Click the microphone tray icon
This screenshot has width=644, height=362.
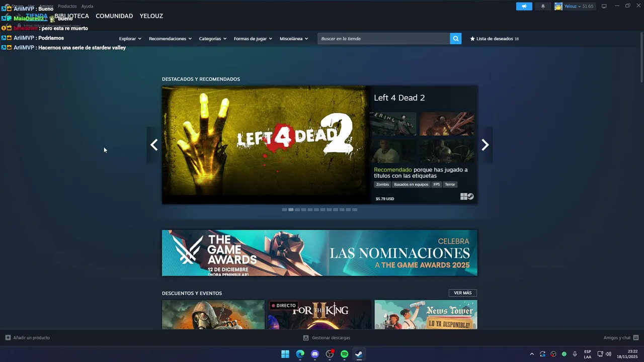[x=575, y=354]
